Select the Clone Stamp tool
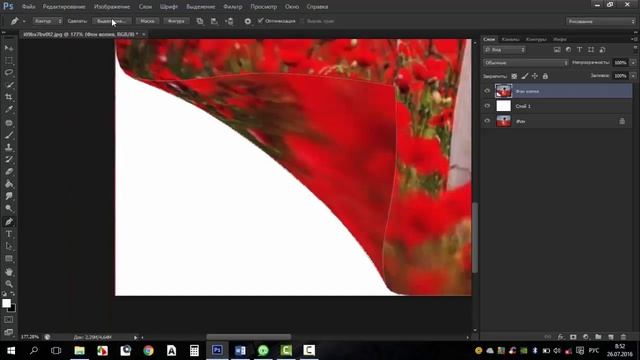640x360 pixels. point(9,147)
